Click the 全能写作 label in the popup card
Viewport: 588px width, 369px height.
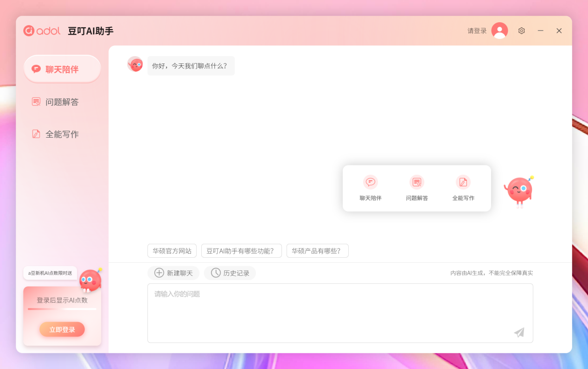(x=463, y=198)
